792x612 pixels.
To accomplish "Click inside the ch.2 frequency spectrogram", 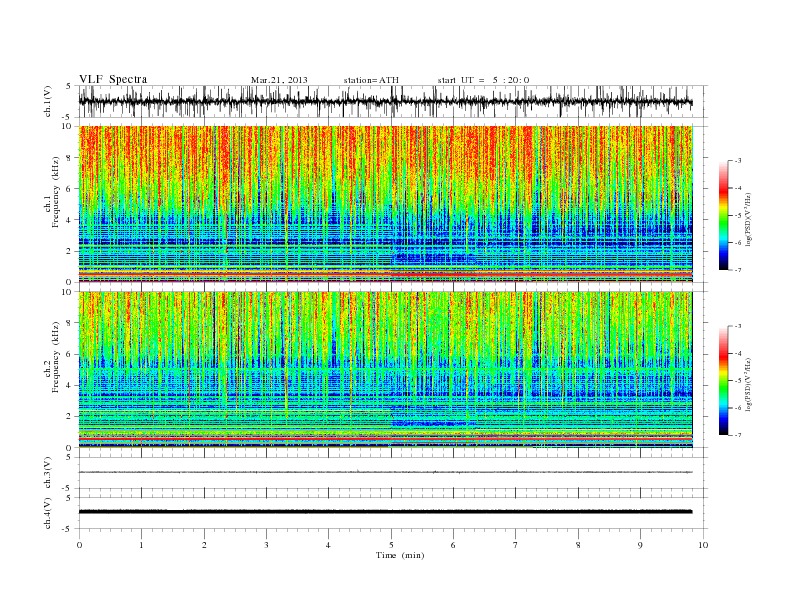I will tap(385, 370).
